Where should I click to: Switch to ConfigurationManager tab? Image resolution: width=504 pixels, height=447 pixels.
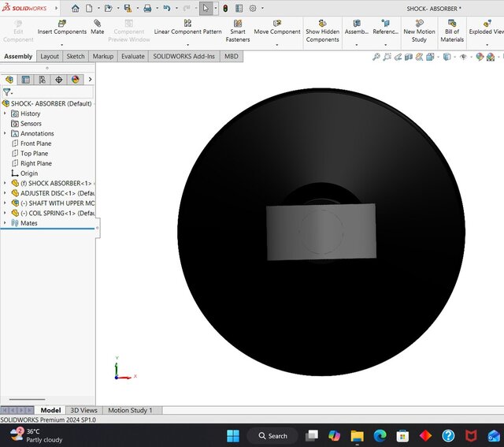tap(42, 80)
